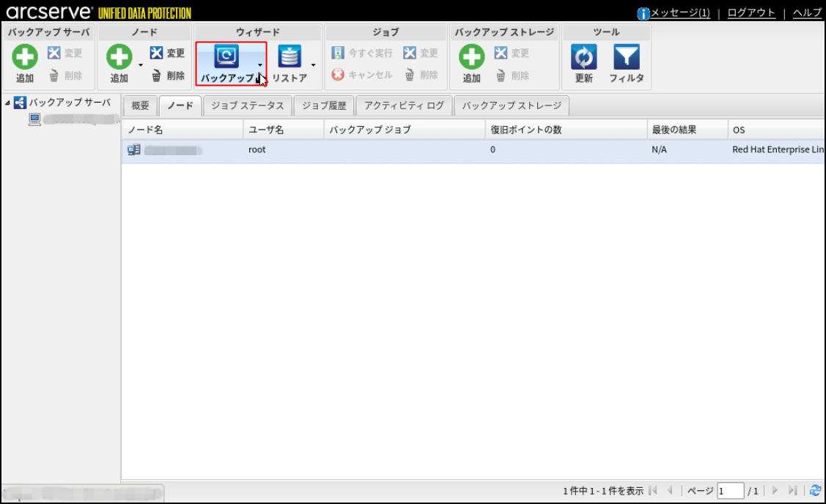Click arcserve Unified Data Protection logo
Screen dimensions: 826x504
tap(98, 12)
